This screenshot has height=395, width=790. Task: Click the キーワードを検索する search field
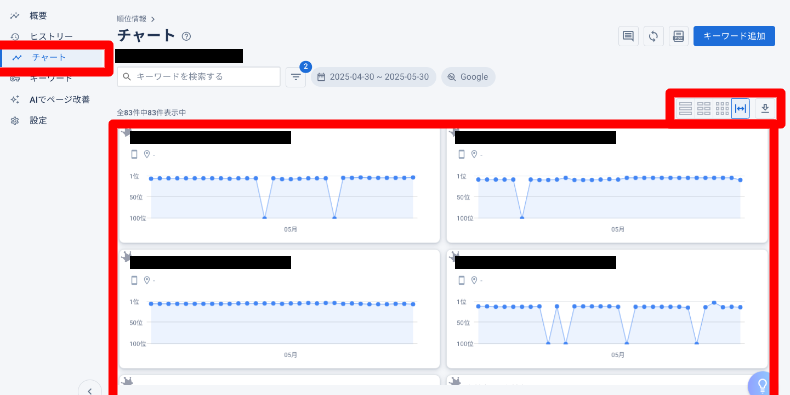(199, 77)
